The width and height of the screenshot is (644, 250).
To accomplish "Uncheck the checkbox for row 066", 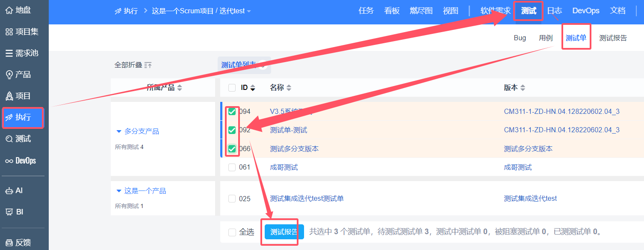I will [232, 149].
